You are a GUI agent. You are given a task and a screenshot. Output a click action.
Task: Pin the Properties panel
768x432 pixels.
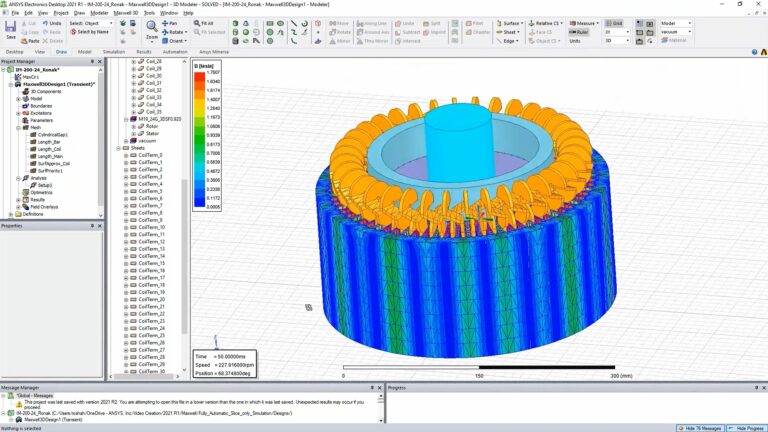92,226
